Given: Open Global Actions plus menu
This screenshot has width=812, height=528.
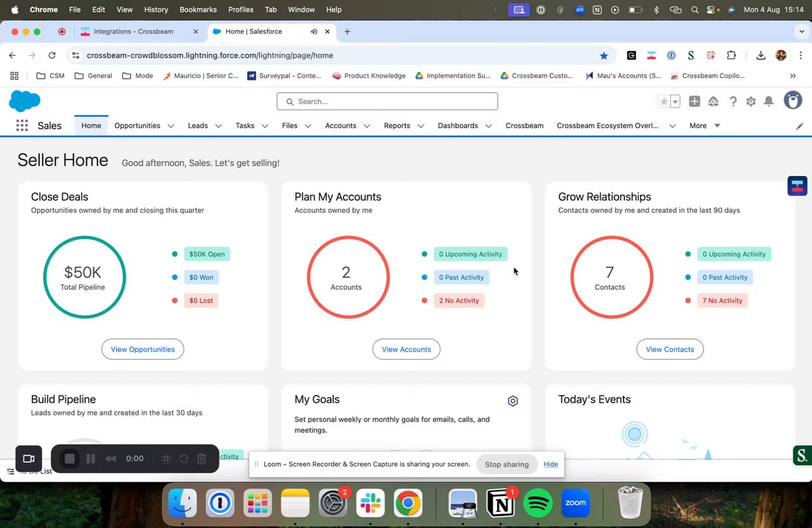Looking at the screenshot, I should (x=695, y=102).
